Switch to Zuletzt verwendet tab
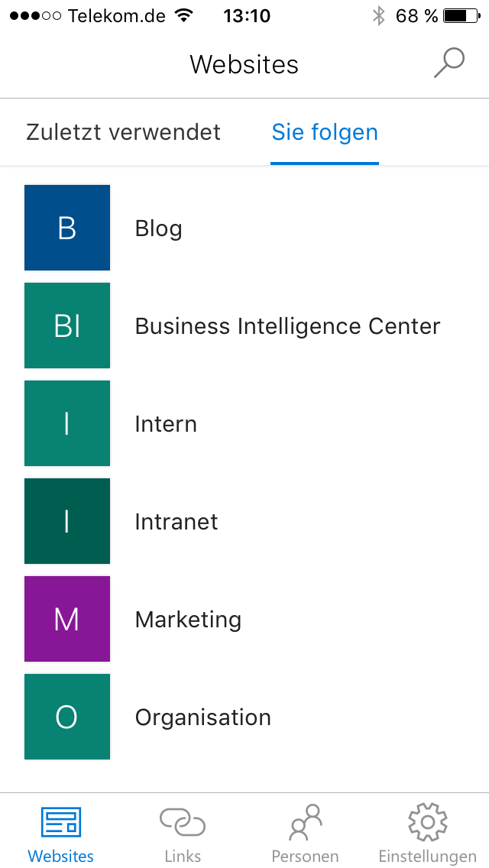Screen dimensions: 489x868 124,132
